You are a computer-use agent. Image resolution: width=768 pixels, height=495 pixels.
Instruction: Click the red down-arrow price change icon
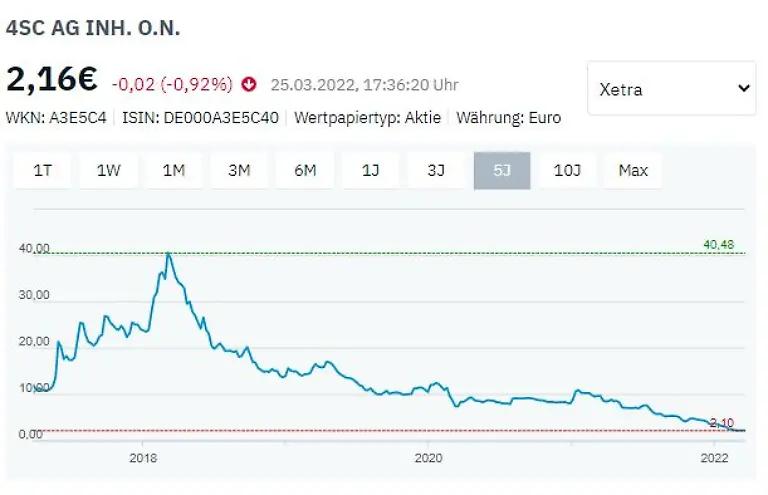coord(249,84)
